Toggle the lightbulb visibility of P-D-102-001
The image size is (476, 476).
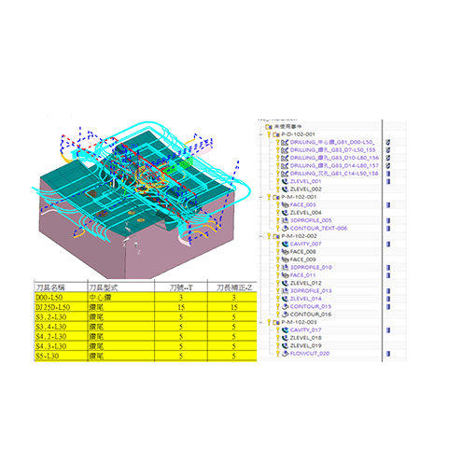coord(269,134)
